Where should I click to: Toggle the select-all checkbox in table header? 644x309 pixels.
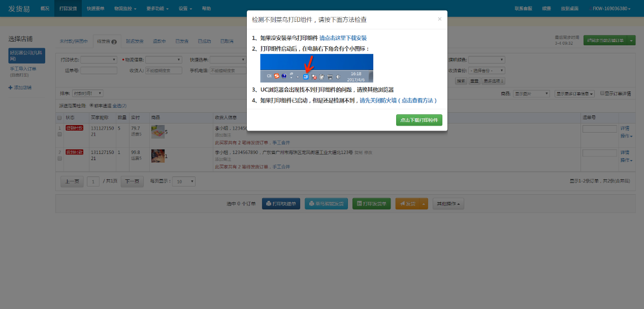click(x=59, y=117)
